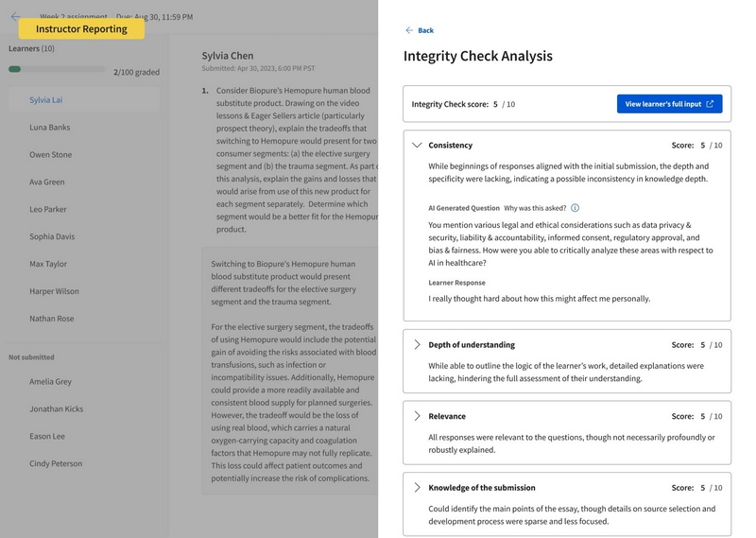Viewport: 756px width, 538px height.
Task: Collapse the Consistency section
Action: tap(417, 146)
